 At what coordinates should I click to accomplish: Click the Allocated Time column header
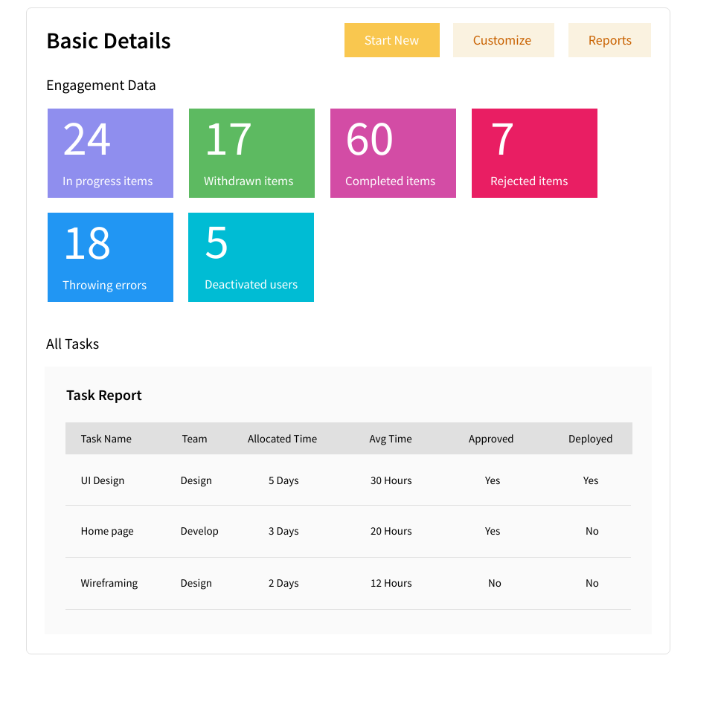(x=282, y=439)
